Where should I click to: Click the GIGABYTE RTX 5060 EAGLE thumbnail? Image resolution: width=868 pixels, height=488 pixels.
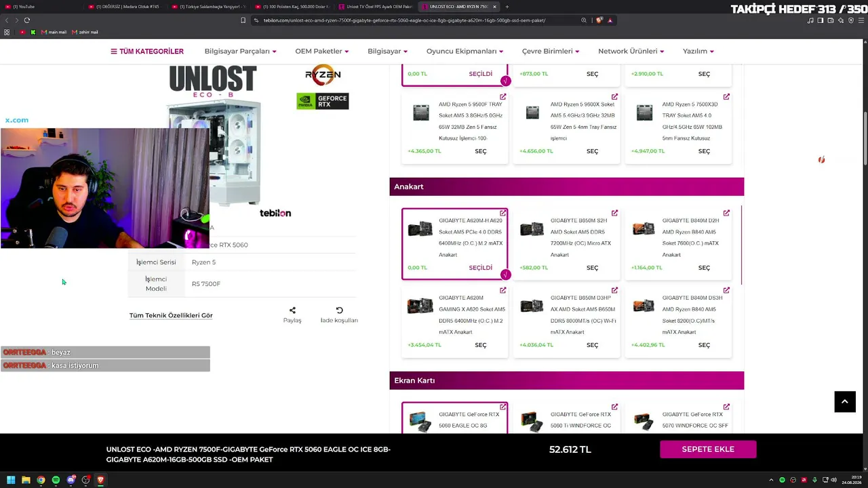[420, 421]
